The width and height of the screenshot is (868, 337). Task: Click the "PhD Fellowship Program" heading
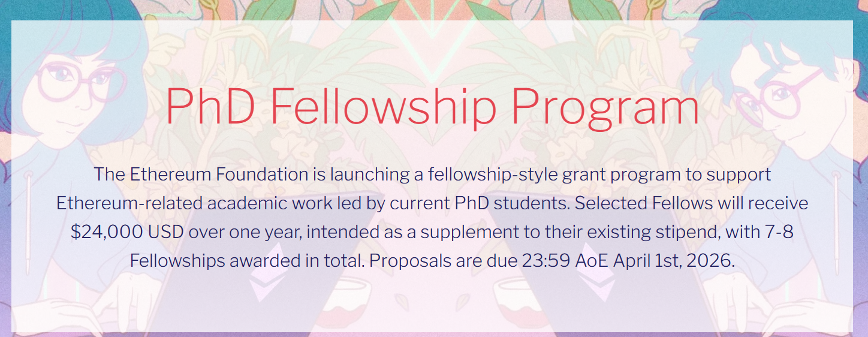(x=432, y=108)
